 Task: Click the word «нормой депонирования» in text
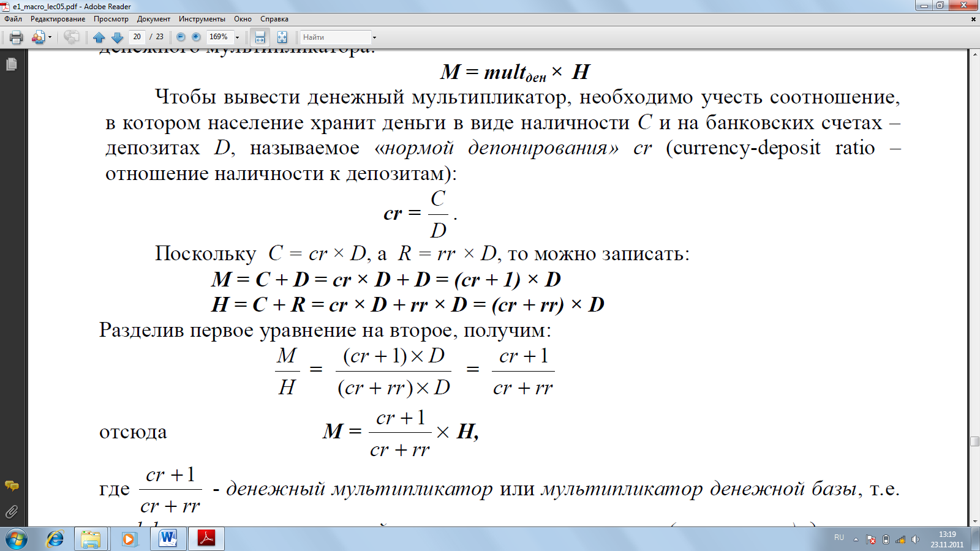[497, 148]
